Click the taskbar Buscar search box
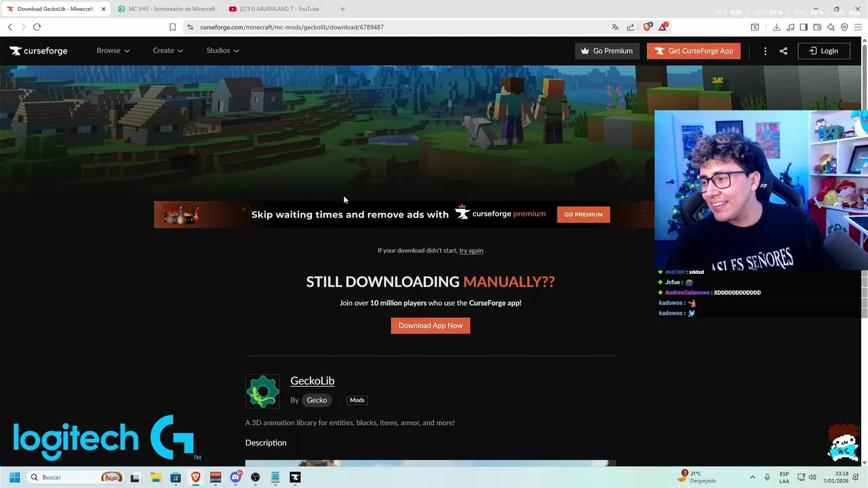This screenshot has width=868, height=488. click(76, 477)
